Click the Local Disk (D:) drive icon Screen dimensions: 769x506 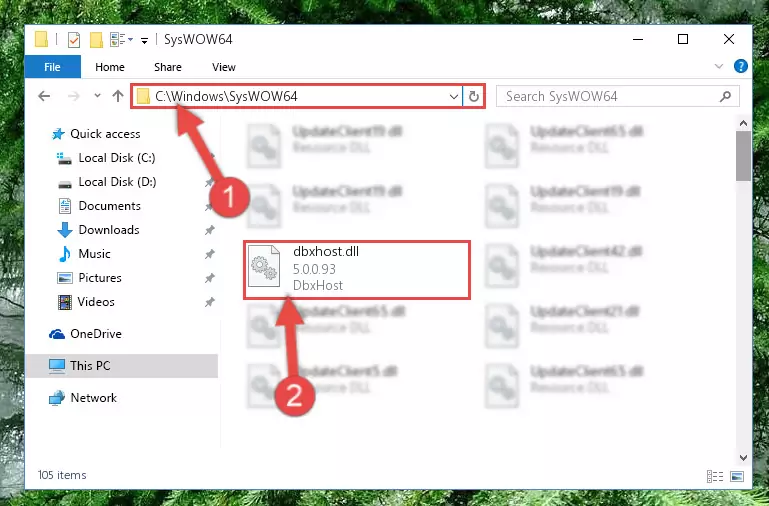65,184
